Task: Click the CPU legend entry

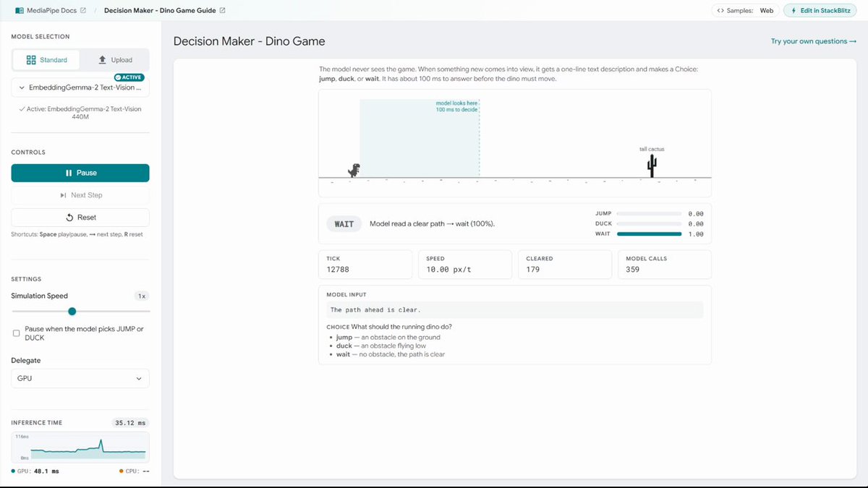Action: [x=133, y=471]
